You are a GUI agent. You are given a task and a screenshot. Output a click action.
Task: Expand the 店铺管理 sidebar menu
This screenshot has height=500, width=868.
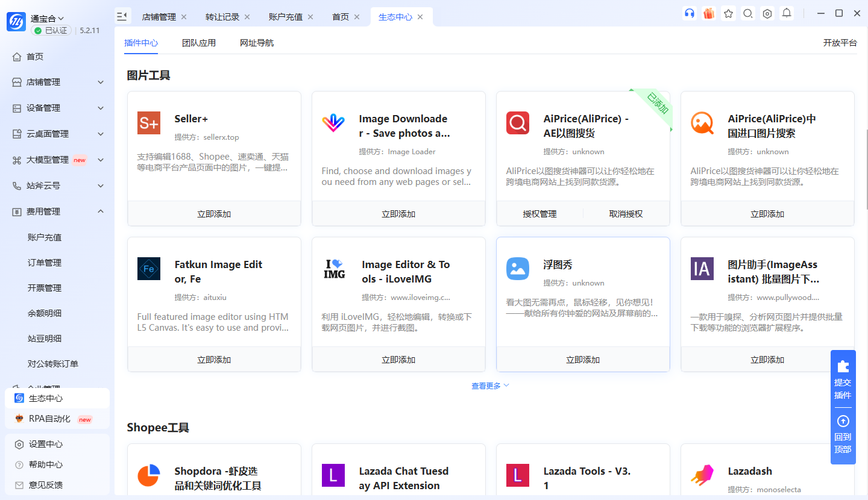(57, 82)
